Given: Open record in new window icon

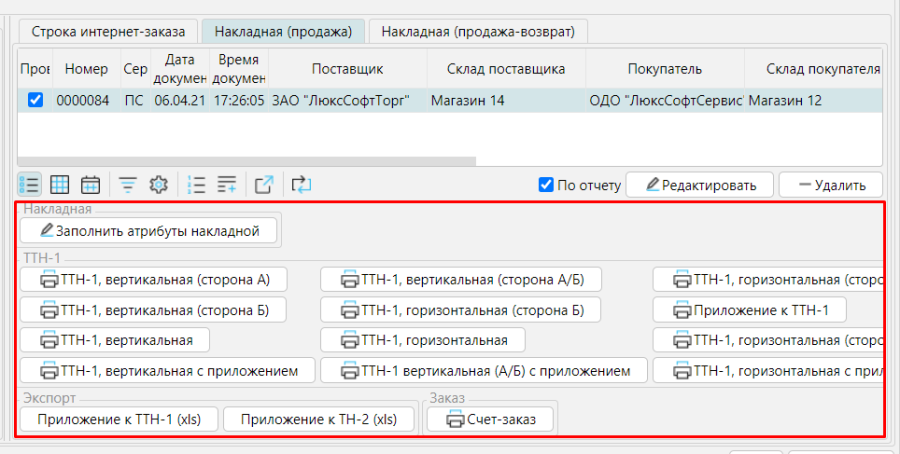Looking at the screenshot, I should click(264, 184).
